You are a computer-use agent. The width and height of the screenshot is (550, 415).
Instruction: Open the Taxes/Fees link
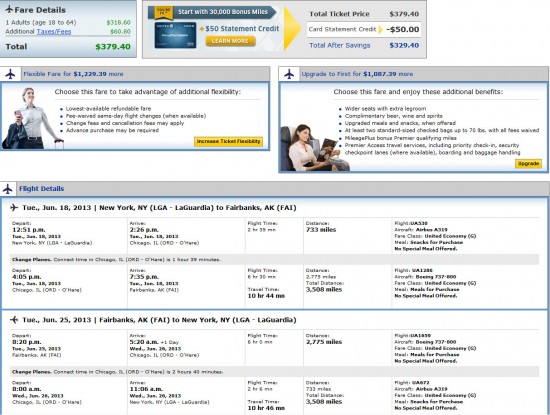(54, 32)
